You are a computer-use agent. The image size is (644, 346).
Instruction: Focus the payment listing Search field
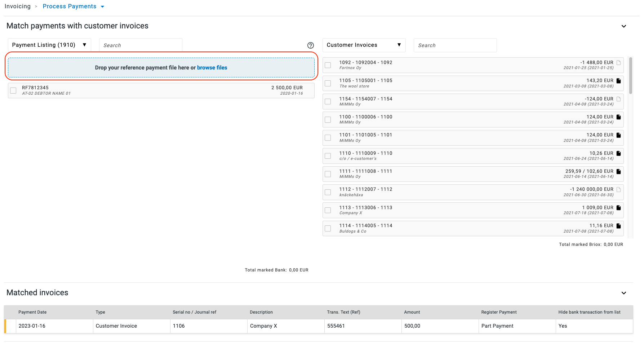pos(141,45)
